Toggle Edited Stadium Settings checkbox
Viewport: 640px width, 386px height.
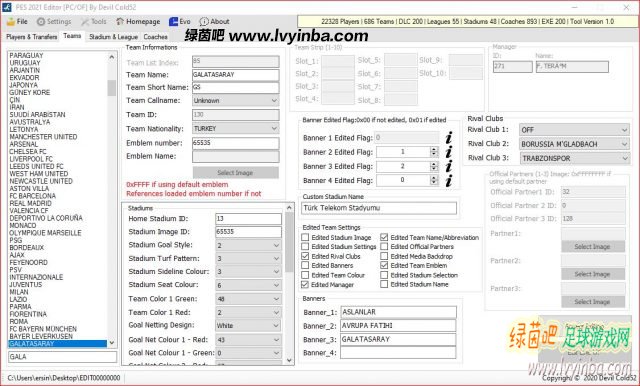305,246
